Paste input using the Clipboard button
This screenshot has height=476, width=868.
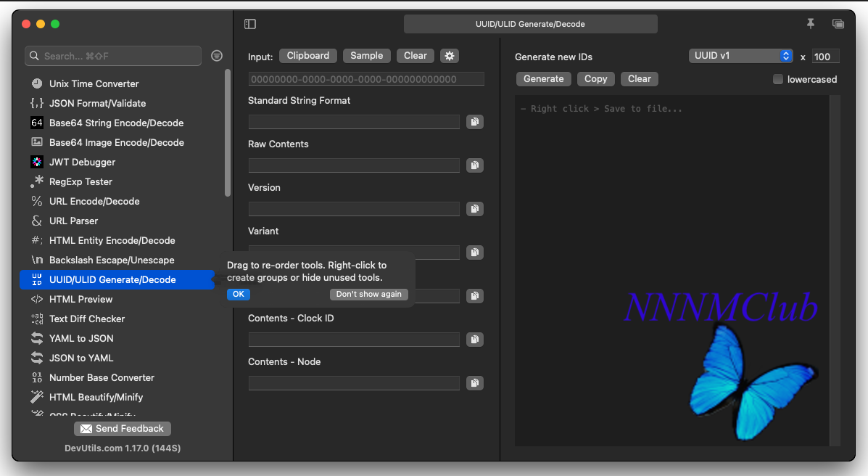pyautogui.click(x=308, y=56)
